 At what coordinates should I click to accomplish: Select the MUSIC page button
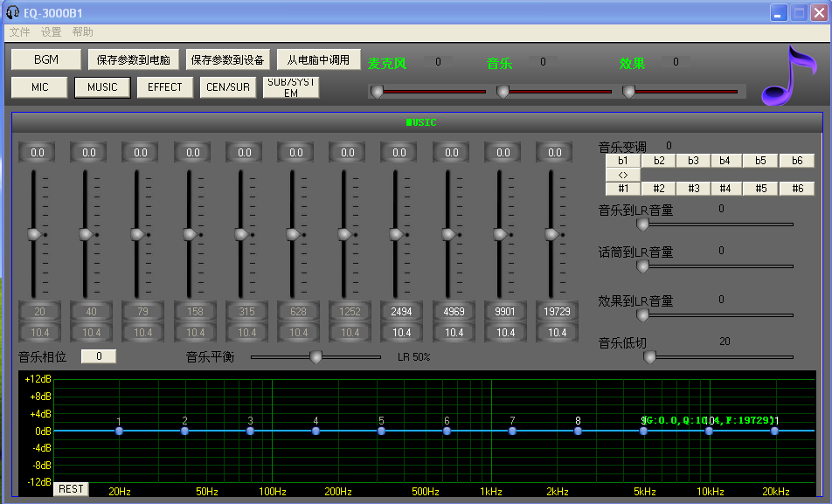coord(102,87)
